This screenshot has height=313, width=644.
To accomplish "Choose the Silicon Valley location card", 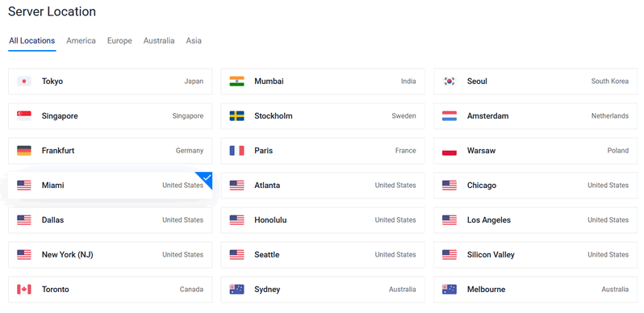I will click(535, 255).
